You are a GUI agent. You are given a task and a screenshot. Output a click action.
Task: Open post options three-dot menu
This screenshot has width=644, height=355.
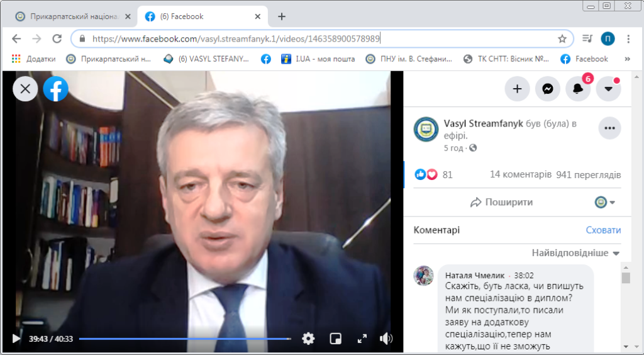609,128
